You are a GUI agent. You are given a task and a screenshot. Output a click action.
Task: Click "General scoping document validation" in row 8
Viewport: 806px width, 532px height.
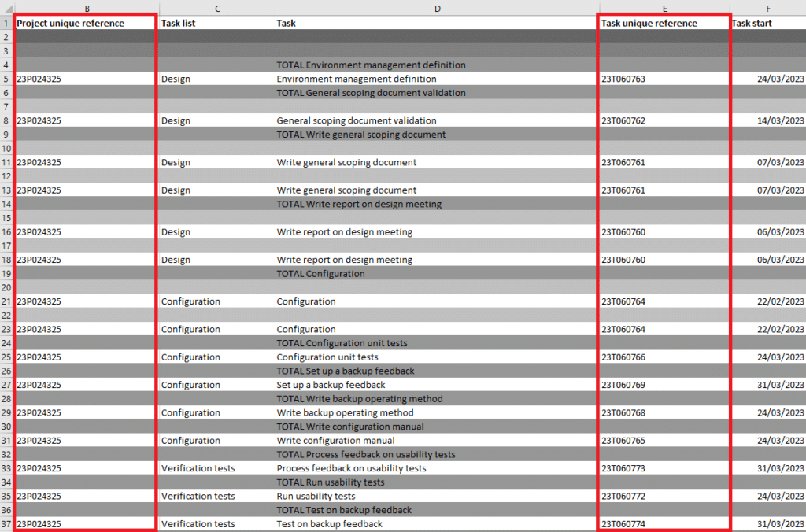click(x=357, y=121)
